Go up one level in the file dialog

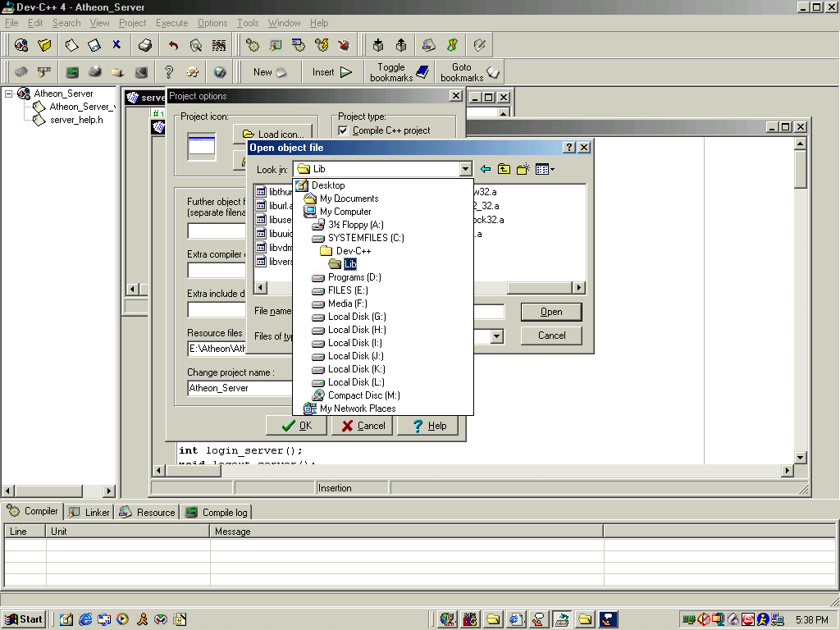[x=504, y=169]
